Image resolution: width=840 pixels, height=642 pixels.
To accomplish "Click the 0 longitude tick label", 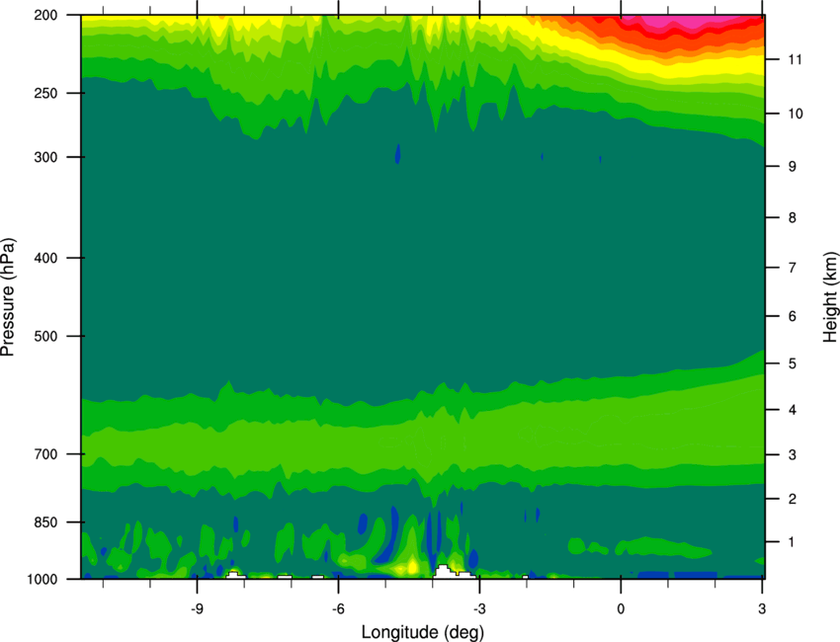I will (621, 608).
